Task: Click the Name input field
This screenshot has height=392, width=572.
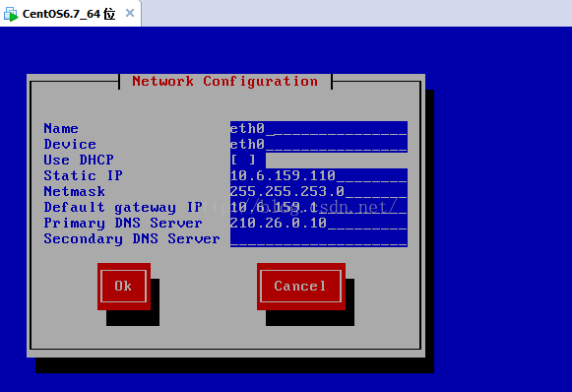Action: 318,129
